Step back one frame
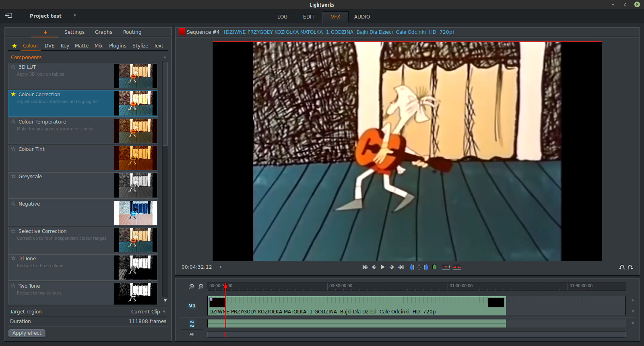Screen dimensions: 644x346 tap(374, 267)
